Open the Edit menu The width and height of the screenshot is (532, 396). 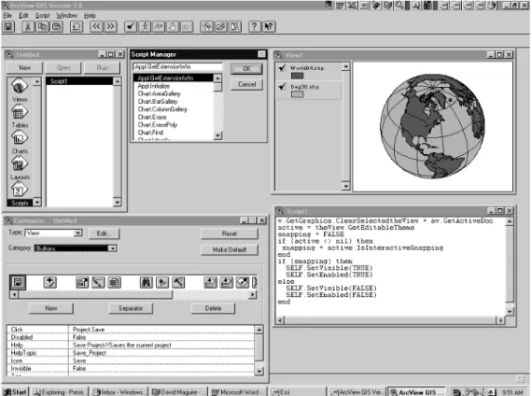click(23, 15)
